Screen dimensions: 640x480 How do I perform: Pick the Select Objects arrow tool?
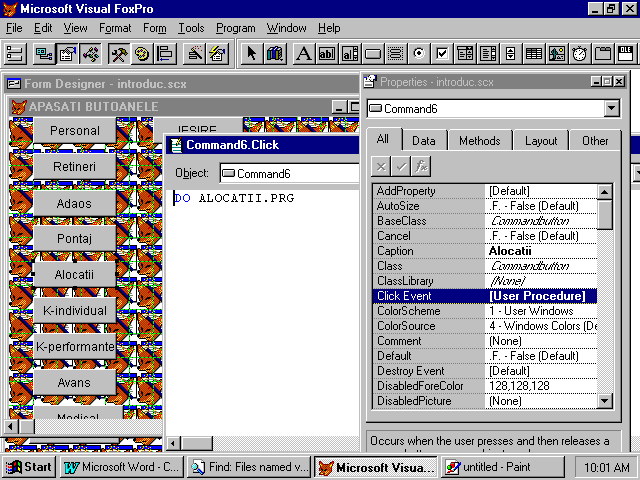tap(252, 53)
